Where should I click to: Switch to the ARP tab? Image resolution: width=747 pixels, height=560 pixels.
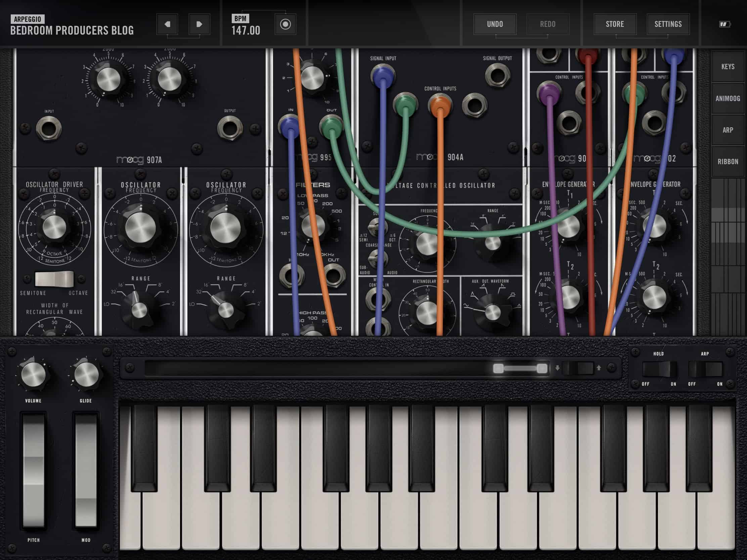728,130
